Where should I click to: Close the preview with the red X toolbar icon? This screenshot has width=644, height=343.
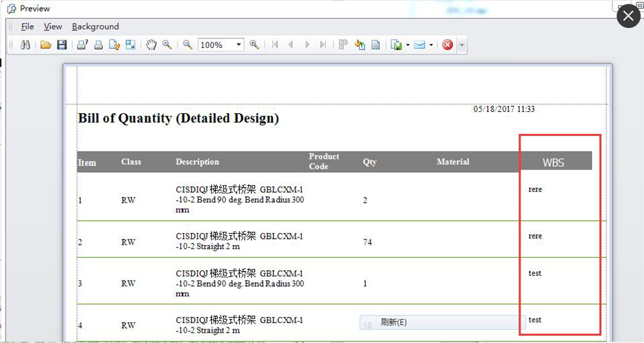tap(447, 45)
